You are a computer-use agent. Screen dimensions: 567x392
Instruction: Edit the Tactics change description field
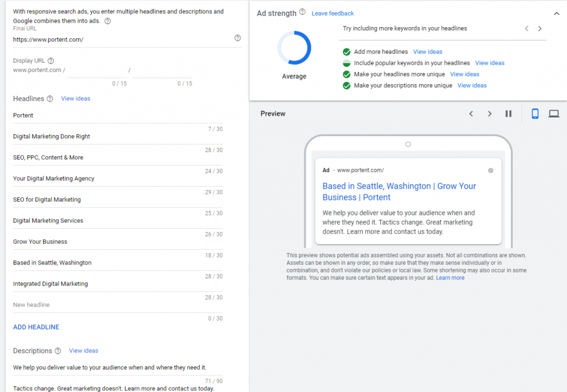(118, 388)
